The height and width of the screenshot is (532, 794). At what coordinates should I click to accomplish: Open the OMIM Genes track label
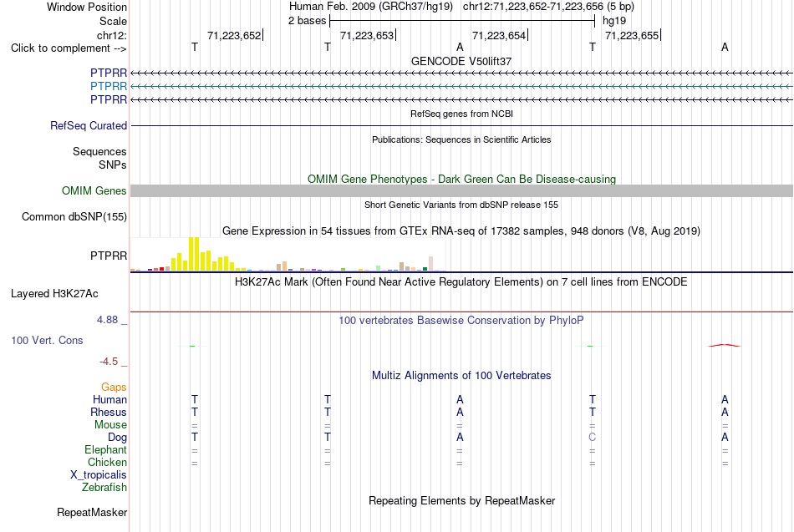94,190
